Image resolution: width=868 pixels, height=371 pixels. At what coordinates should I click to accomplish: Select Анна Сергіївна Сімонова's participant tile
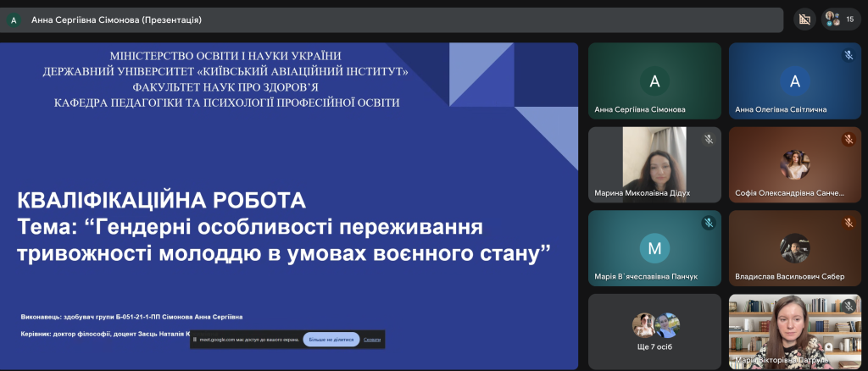pyautogui.click(x=654, y=80)
